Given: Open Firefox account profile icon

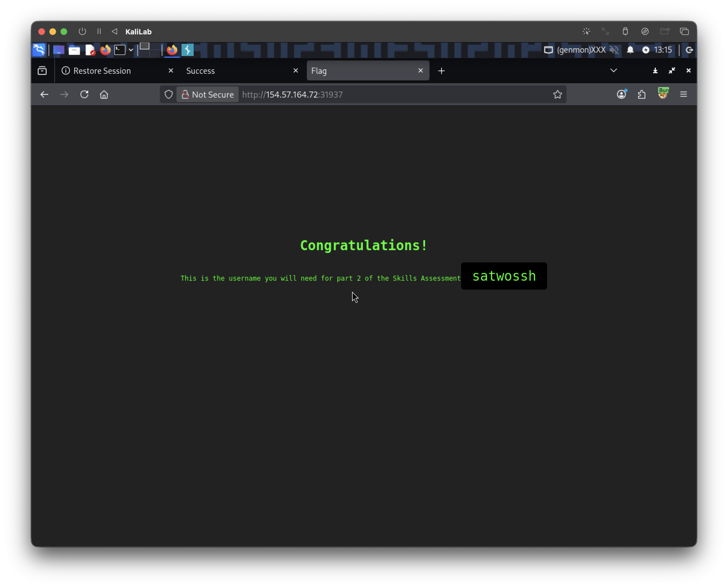Looking at the screenshot, I should [x=621, y=95].
